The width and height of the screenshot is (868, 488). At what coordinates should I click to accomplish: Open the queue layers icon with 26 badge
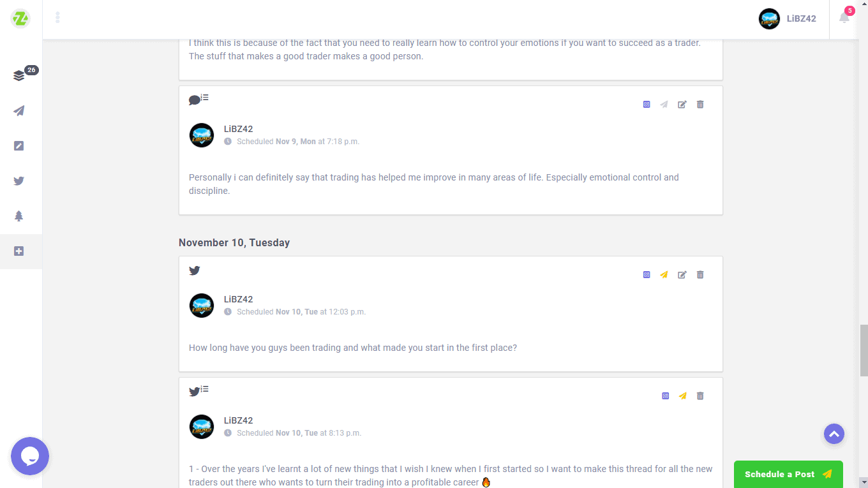(19, 76)
